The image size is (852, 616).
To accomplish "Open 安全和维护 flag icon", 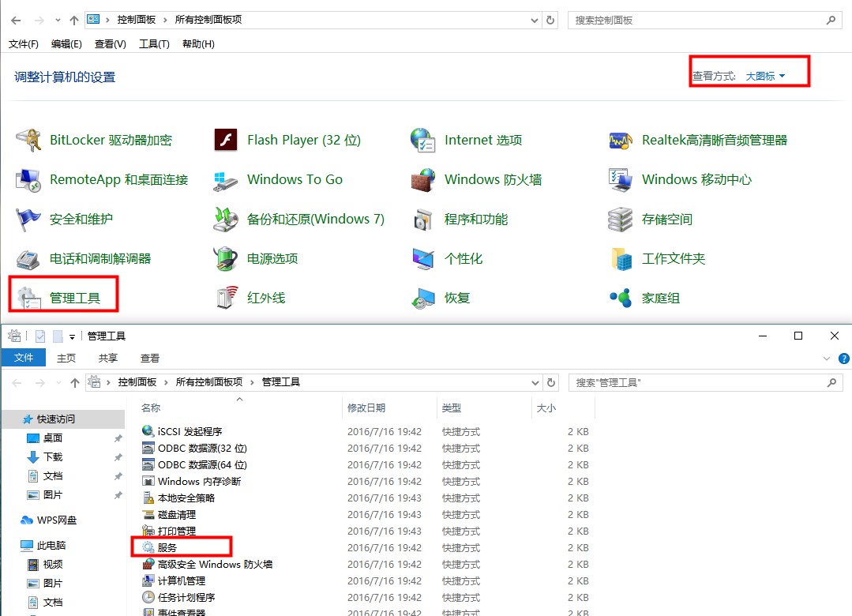I will click(28, 220).
